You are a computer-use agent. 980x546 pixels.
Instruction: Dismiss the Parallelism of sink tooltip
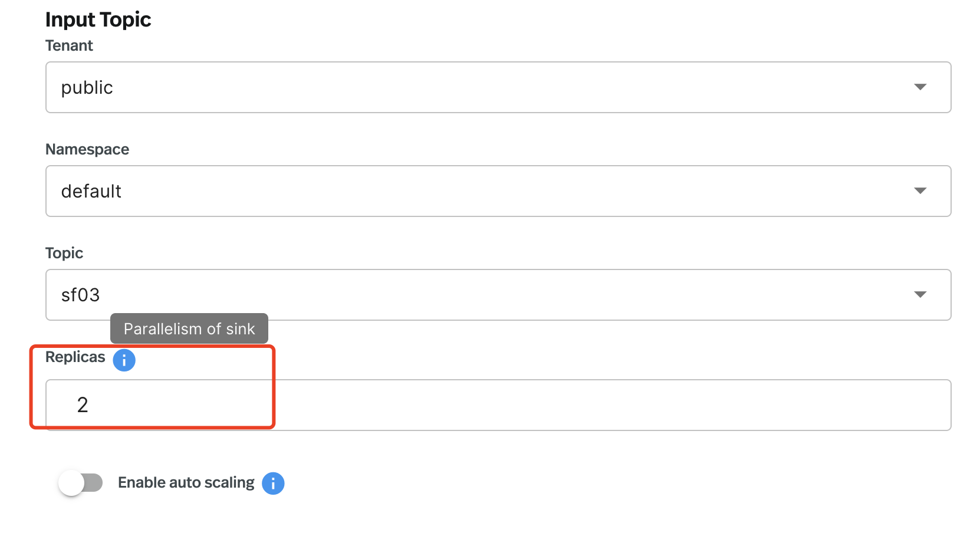(x=189, y=328)
